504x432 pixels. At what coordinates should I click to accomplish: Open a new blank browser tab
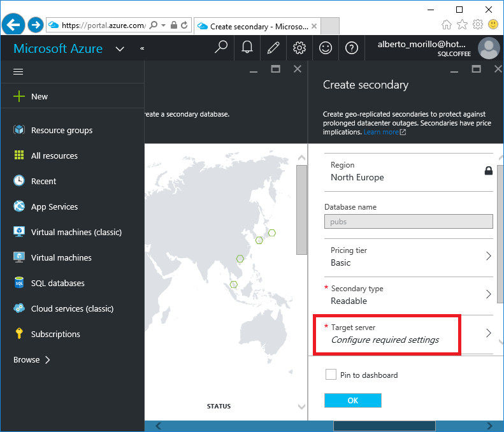click(330, 26)
